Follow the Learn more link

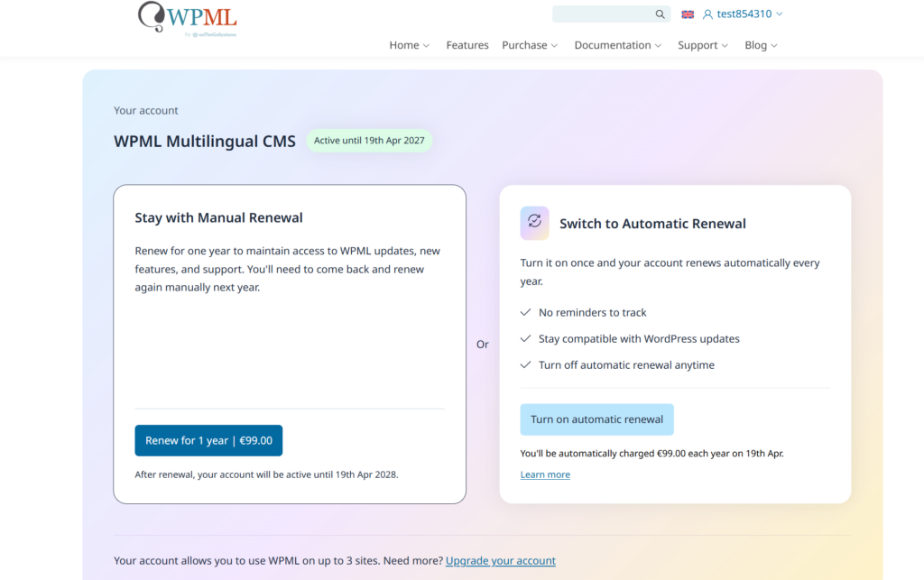pyautogui.click(x=545, y=474)
